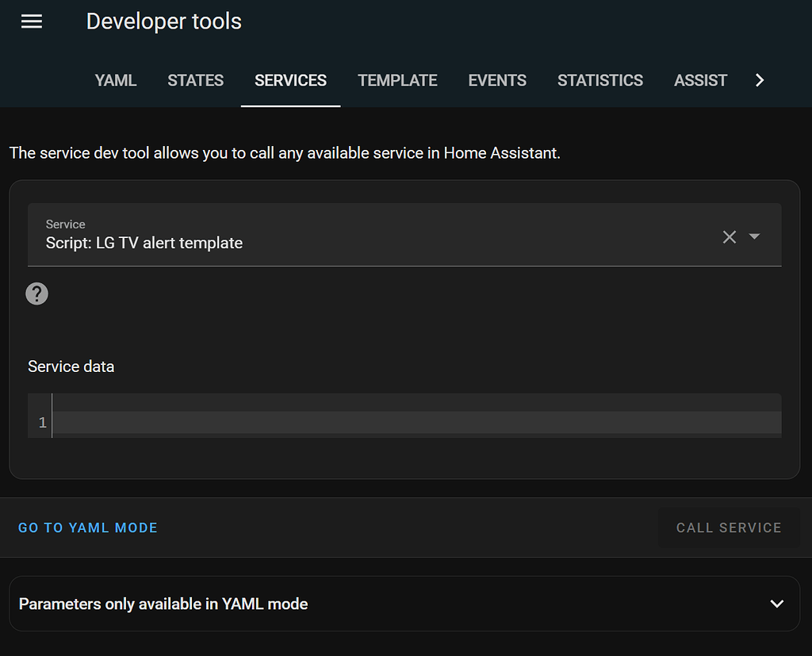This screenshot has height=656, width=812.
Task: Switch to the STATISTICS tab
Action: click(x=599, y=80)
